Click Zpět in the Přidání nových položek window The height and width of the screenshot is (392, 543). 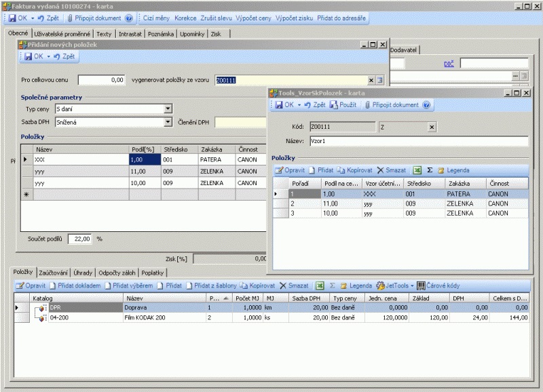point(64,56)
